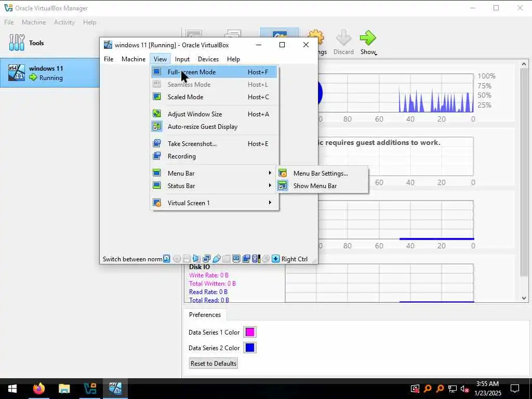Toggle Recording in View menu
Viewport: 532px width, 399px height.
coord(214,156)
